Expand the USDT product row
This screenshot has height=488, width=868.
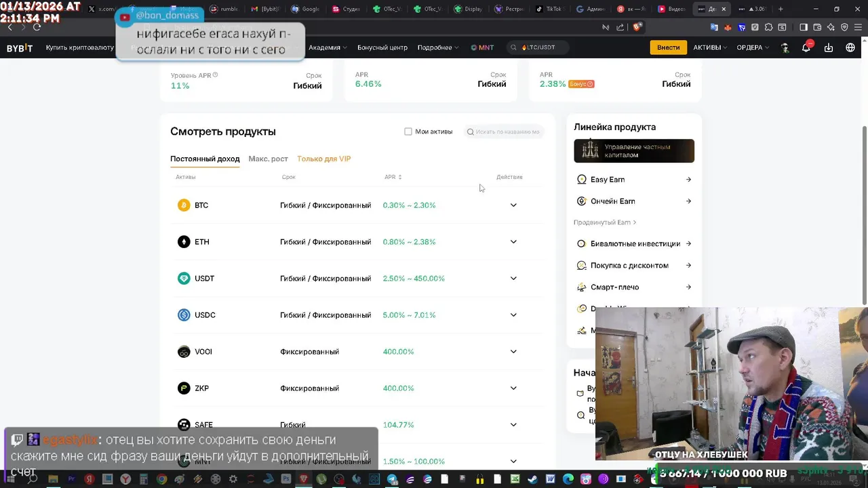(x=513, y=278)
